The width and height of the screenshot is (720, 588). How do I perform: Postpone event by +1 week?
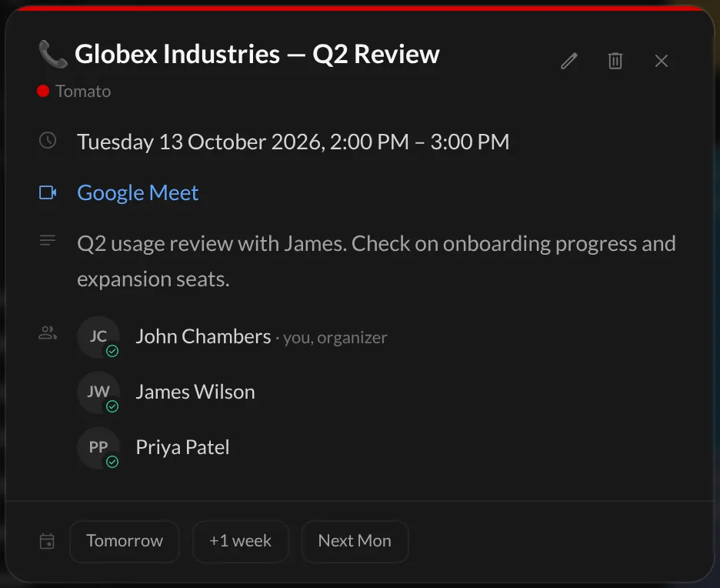pyautogui.click(x=241, y=541)
